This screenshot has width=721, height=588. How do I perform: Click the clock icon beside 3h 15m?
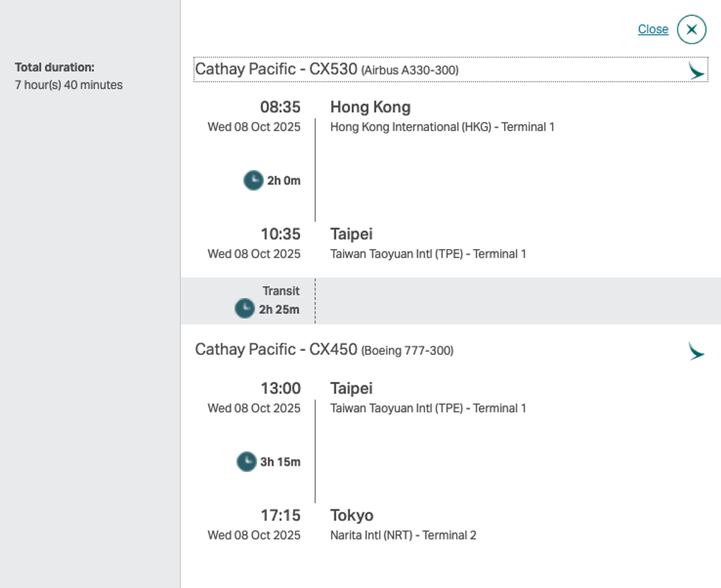tap(247, 461)
